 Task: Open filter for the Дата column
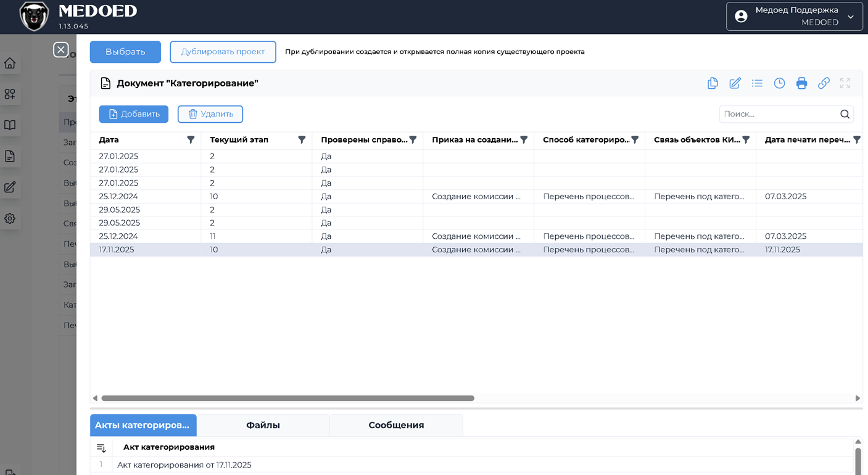pyautogui.click(x=191, y=140)
